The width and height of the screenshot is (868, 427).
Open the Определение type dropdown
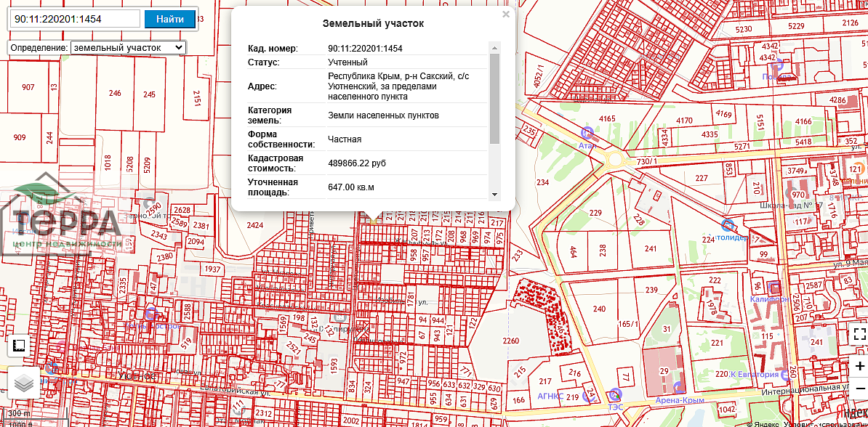(129, 48)
